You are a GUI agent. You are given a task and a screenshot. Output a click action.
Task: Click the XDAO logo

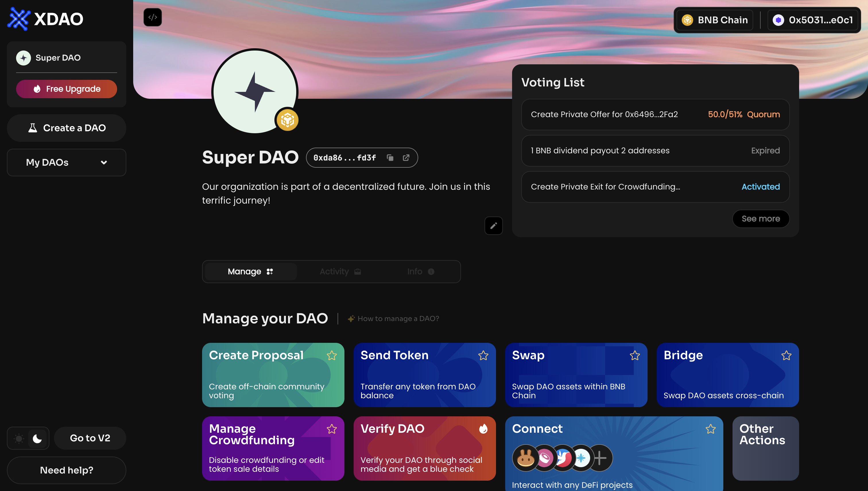[45, 19]
